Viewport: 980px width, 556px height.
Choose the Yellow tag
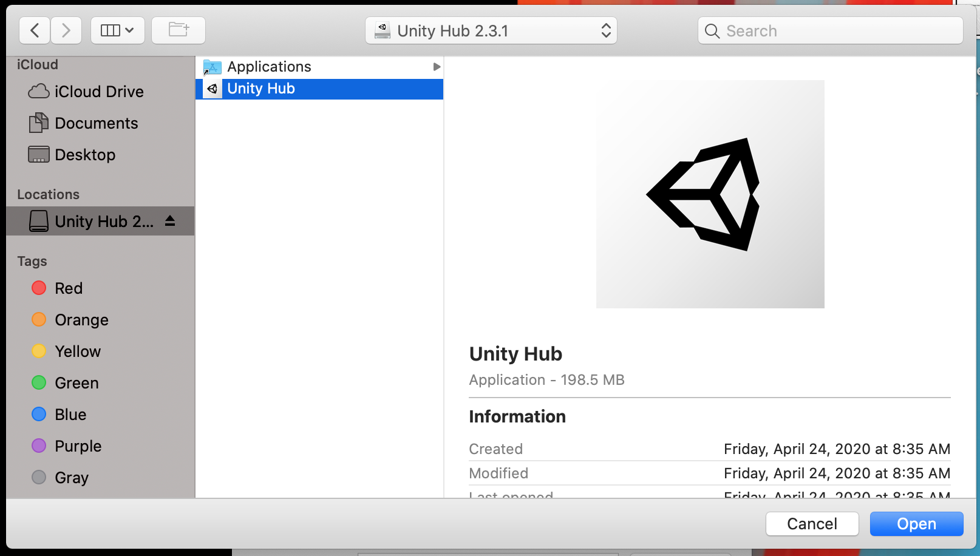(66, 351)
